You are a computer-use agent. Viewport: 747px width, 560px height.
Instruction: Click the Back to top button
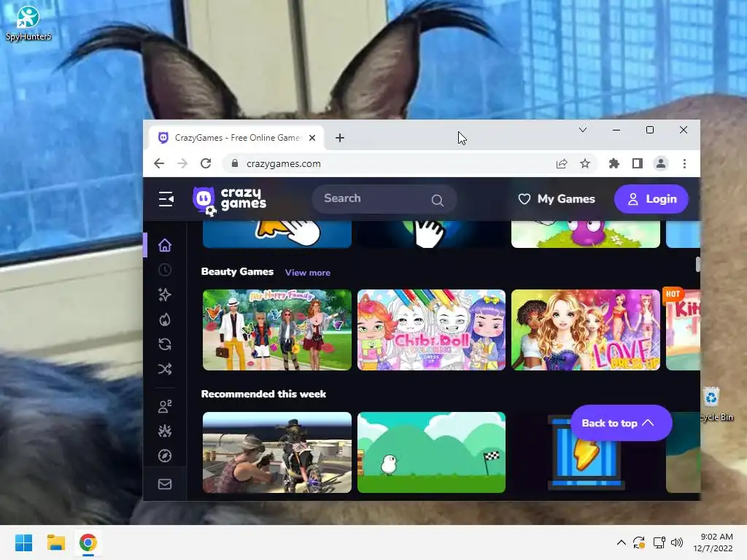(622, 423)
